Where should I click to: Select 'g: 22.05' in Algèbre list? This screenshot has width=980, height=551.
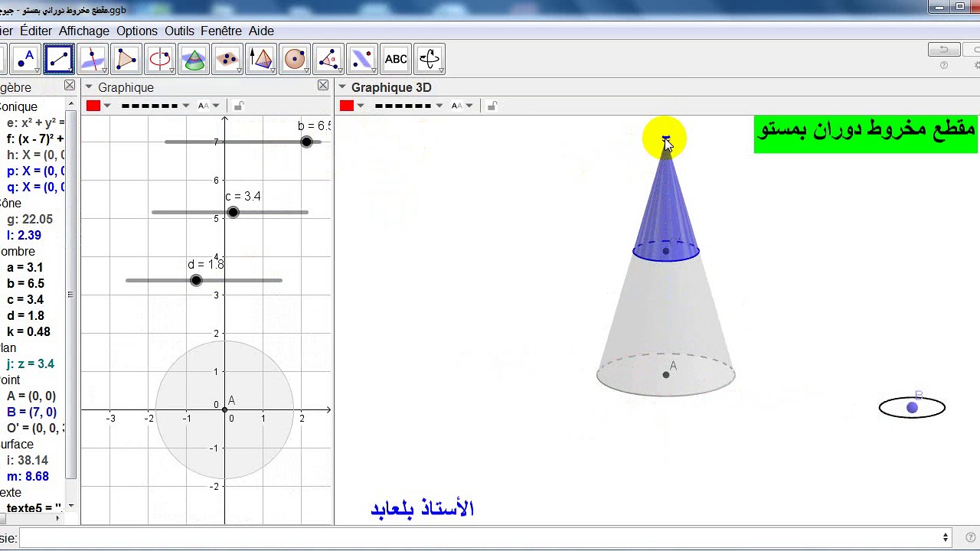[x=30, y=219]
